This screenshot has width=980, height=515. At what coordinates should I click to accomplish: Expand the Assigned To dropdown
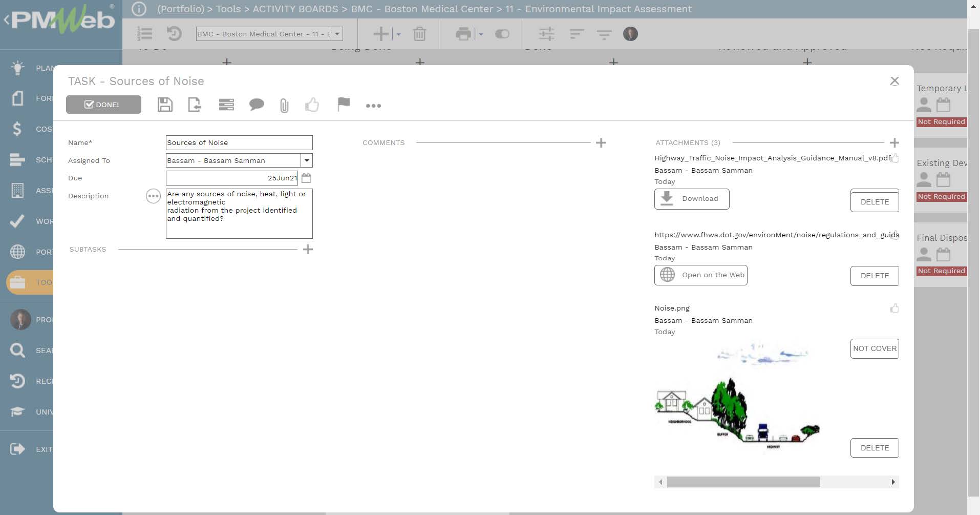pyautogui.click(x=306, y=160)
